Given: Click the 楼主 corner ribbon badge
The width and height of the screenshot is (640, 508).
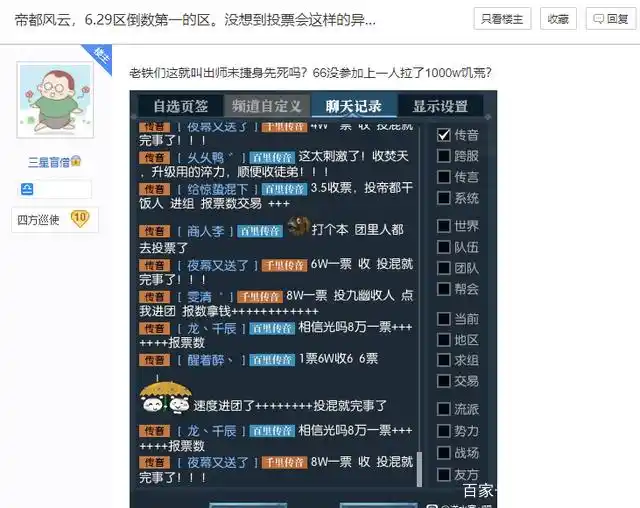Looking at the screenshot, I should tap(100, 56).
